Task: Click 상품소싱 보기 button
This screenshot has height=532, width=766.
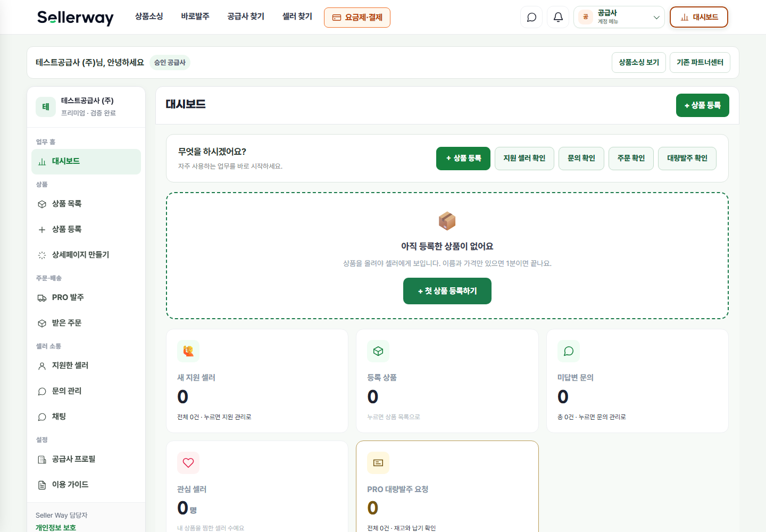Action: tap(639, 62)
